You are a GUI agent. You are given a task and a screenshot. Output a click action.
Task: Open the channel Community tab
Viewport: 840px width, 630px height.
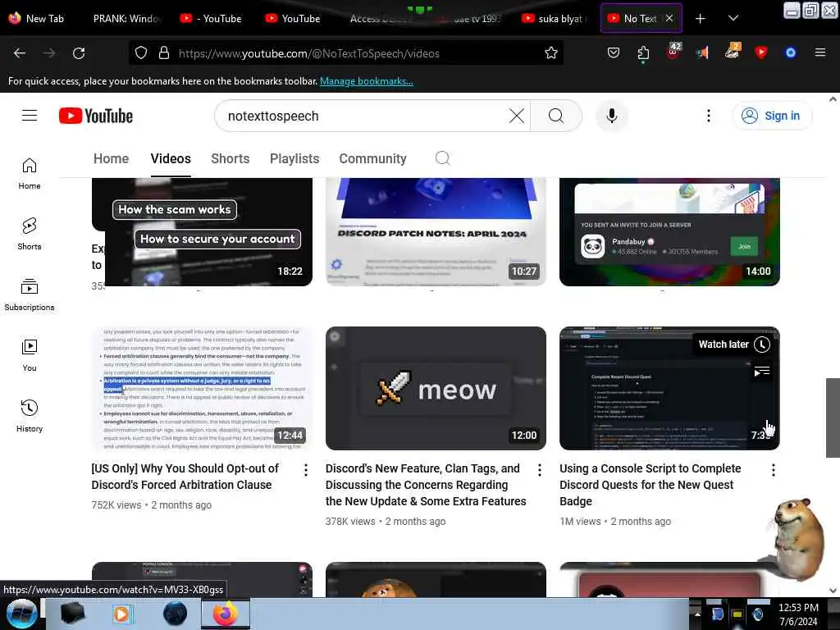click(372, 158)
